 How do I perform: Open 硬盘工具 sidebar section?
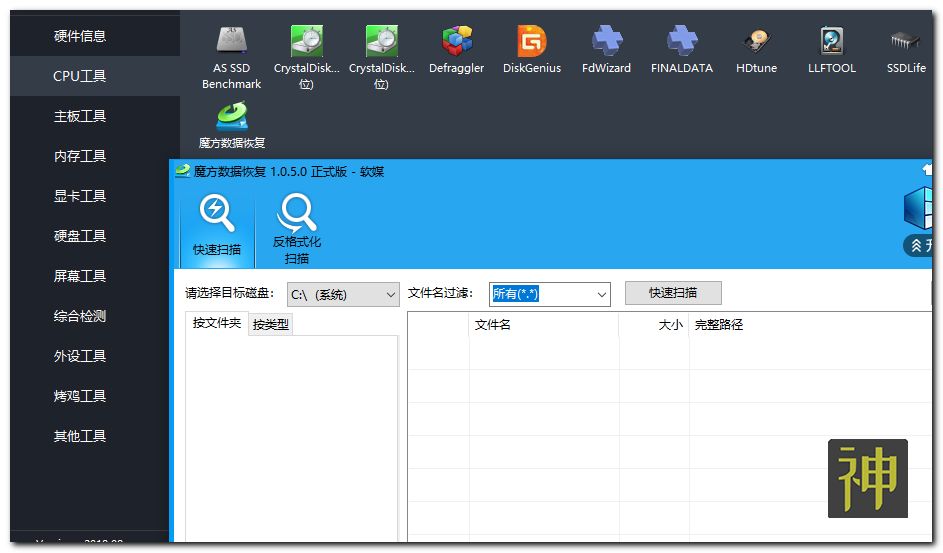pyautogui.click(x=80, y=236)
